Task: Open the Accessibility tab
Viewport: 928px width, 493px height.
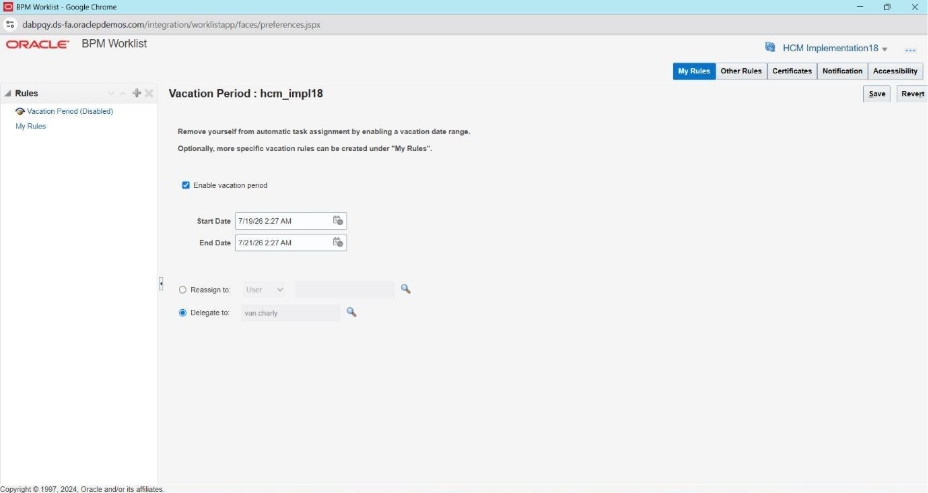Action: [x=895, y=71]
